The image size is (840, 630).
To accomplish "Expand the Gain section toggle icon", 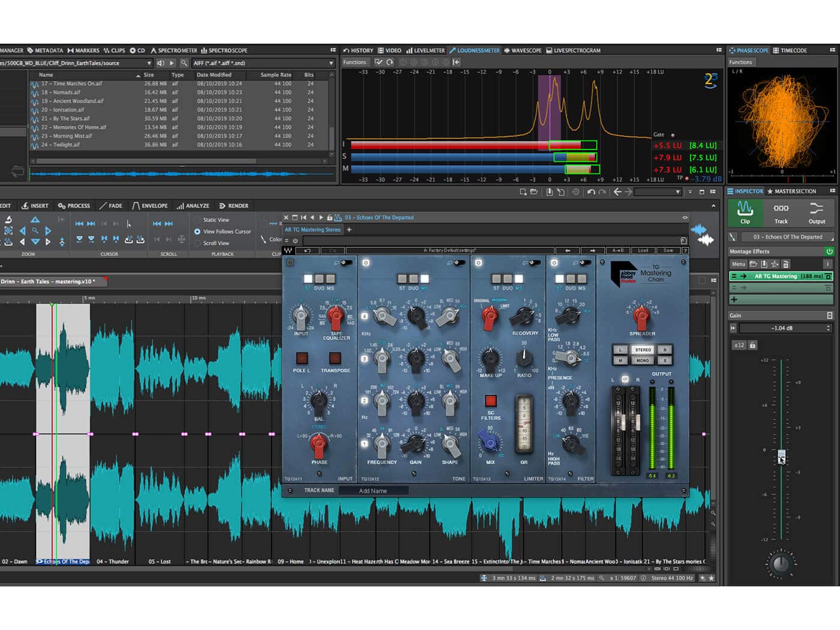I will (830, 316).
